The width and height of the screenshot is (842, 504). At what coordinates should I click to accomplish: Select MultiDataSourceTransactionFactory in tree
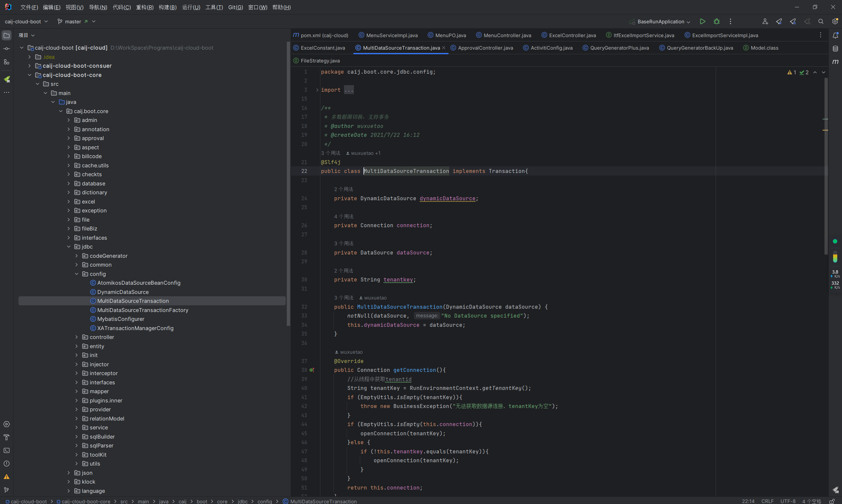(x=143, y=310)
